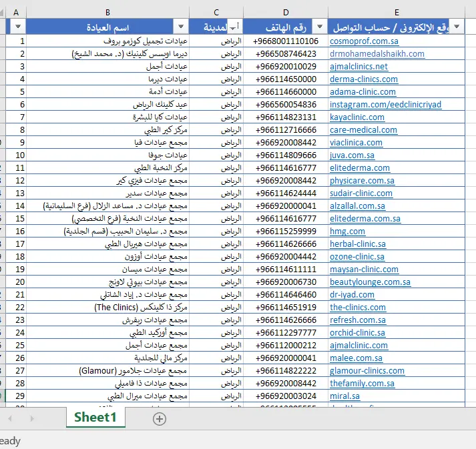
Task: Select city cell in row numbered 1
Action: click(x=216, y=41)
